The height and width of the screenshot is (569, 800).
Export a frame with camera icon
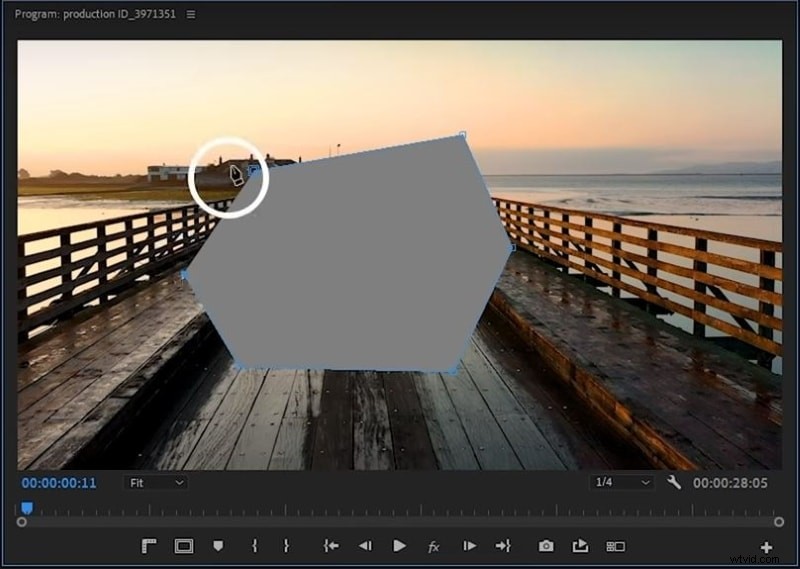pyautogui.click(x=546, y=546)
